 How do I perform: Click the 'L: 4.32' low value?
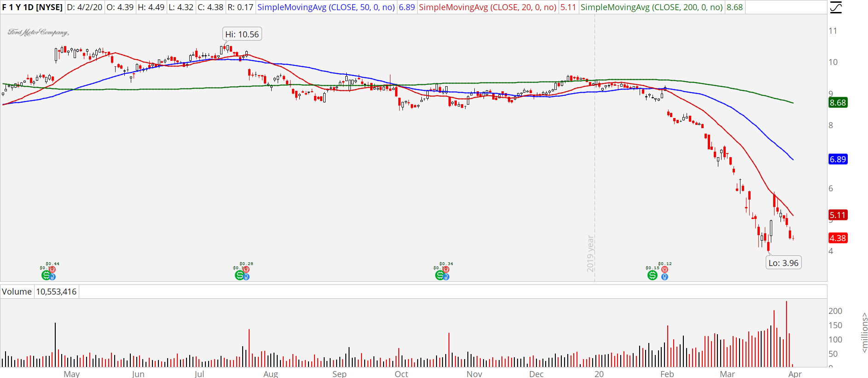181,7
